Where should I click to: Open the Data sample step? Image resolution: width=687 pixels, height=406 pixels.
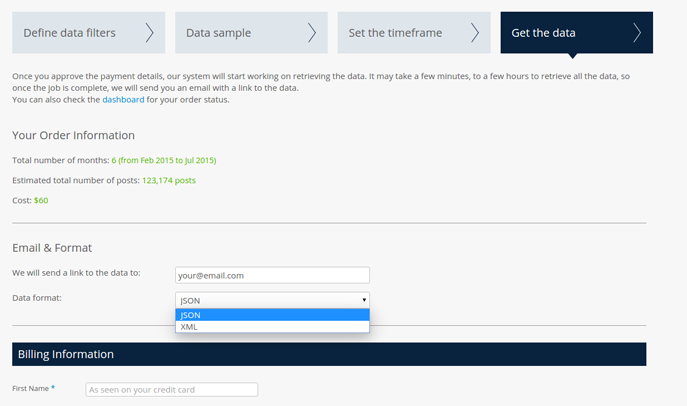(251, 33)
